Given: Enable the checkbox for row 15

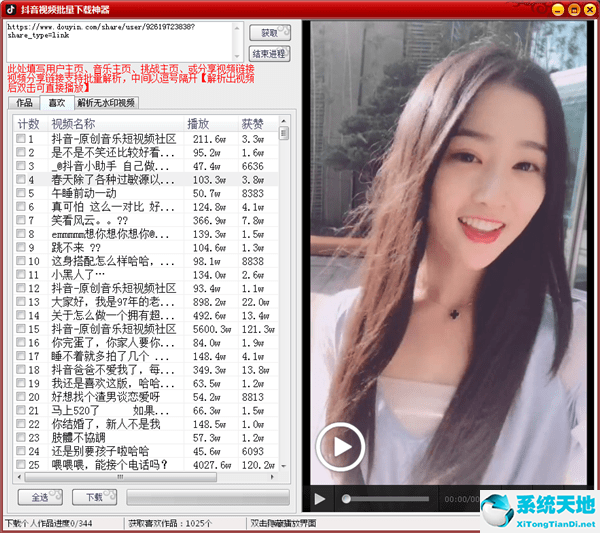Looking at the screenshot, I should pos(21,329).
